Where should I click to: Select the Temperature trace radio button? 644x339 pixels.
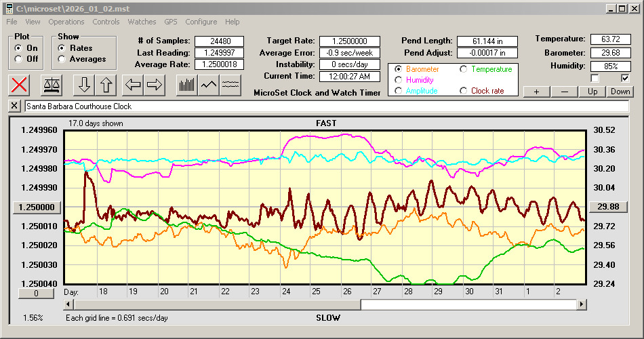(x=464, y=69)
